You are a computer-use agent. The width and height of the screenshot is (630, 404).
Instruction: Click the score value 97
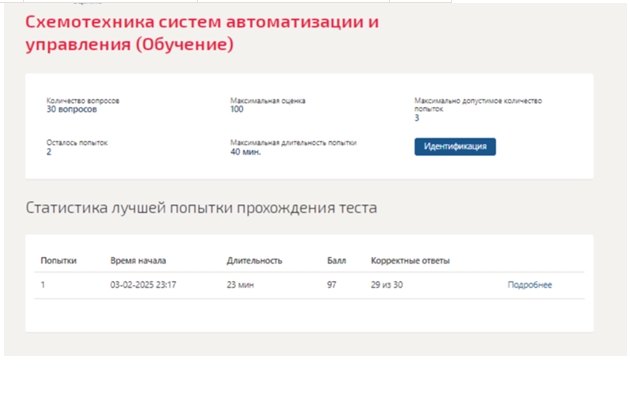point(331,285)
